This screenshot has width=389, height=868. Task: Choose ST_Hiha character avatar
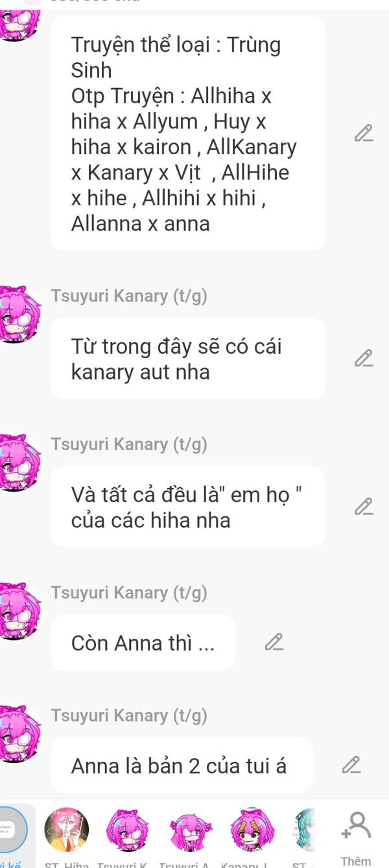point(66,829)
